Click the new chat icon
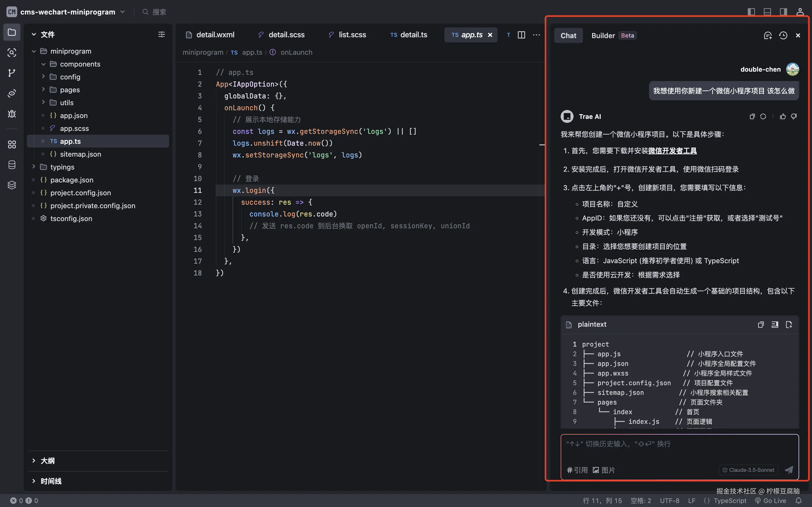 (x=768, y=35)
